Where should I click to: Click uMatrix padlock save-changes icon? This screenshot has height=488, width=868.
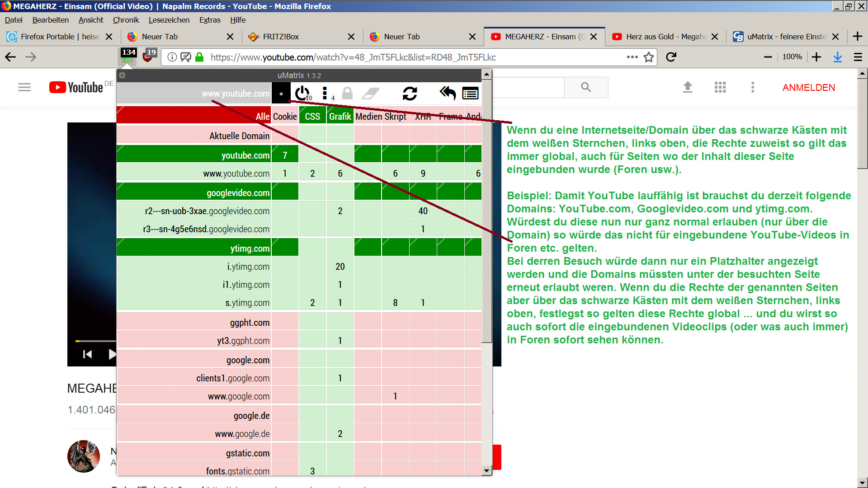coord(347,94)
